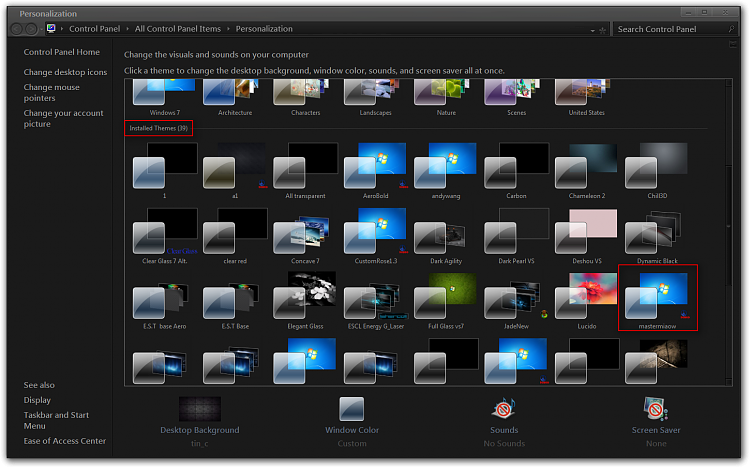Apply the United States theme
Viewport: 750px width, 468px height.
pos(586,98)
